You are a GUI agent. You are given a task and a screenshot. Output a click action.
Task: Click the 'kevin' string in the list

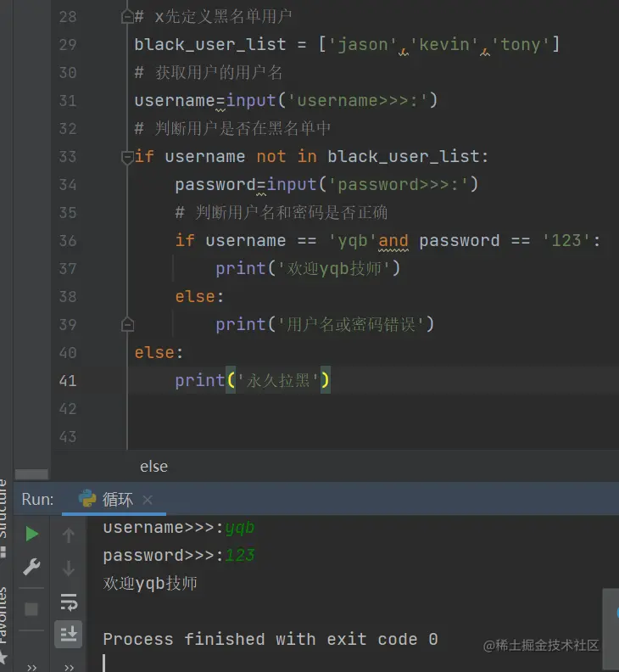(x=443, y=45)
